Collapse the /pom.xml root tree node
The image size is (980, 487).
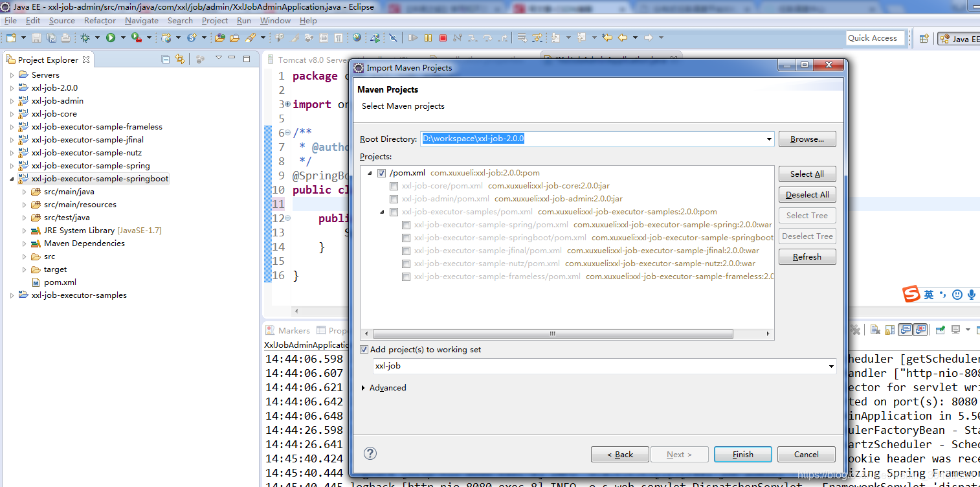370,173
